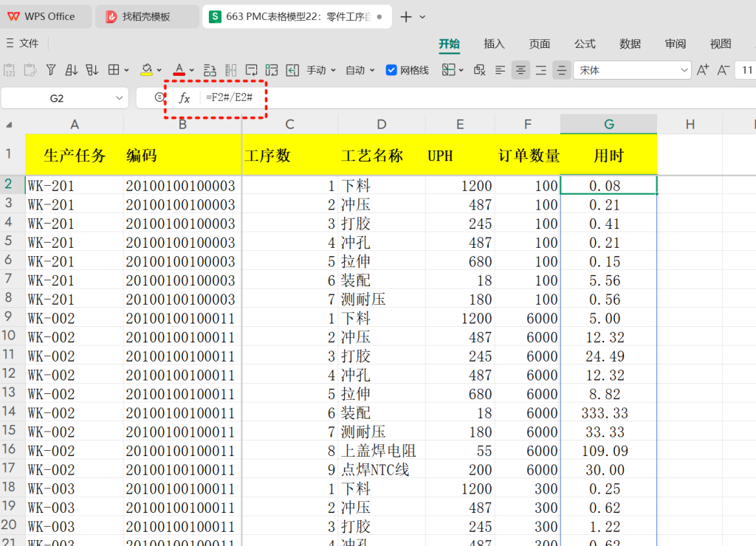
Task: Align text right
Action: (x=541, y=70)
